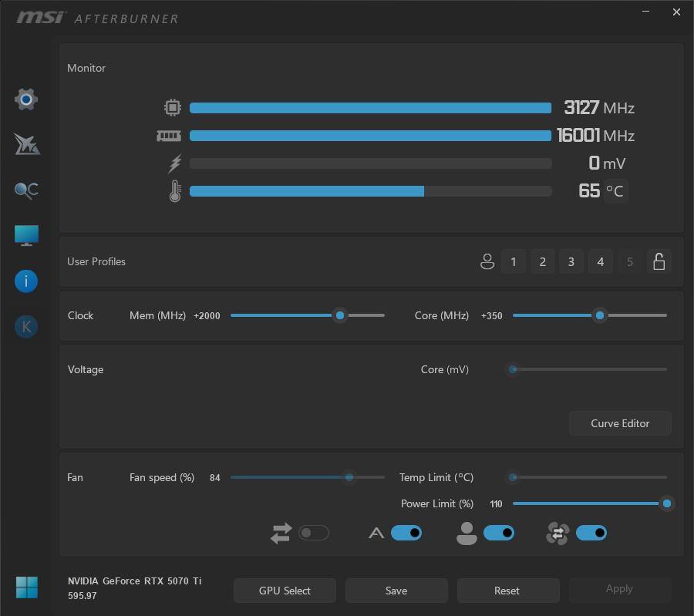Click the Temp Limit (°C) slider
694x616 pixels.
tap(590, 477)
